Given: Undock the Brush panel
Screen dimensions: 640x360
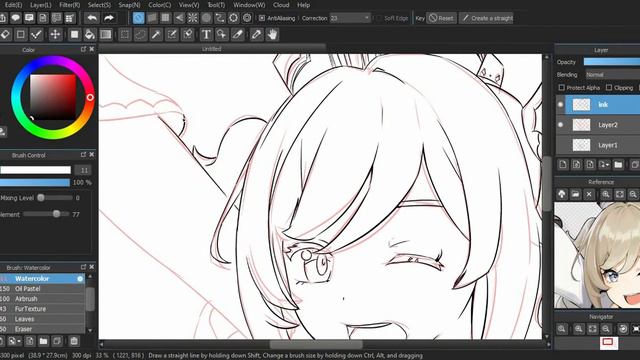Looking at the screenshot, I should click(x=83, y=267).
